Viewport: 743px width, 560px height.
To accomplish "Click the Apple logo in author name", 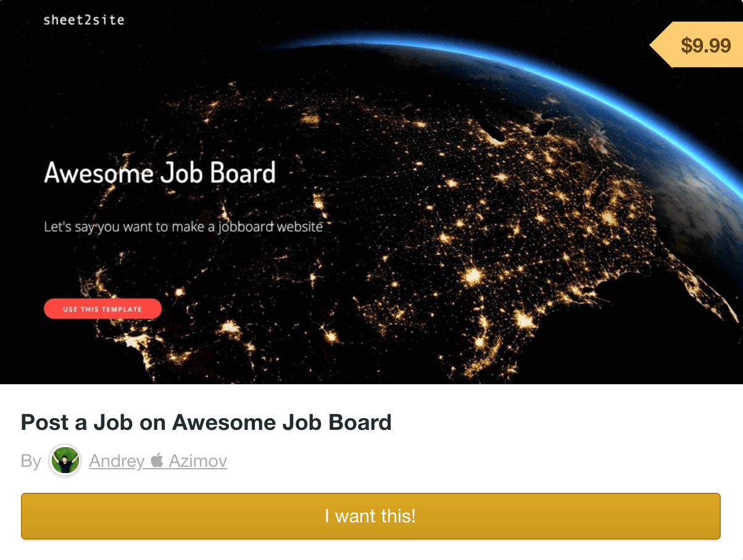I will pyautogui.click(x=157, y=460).
